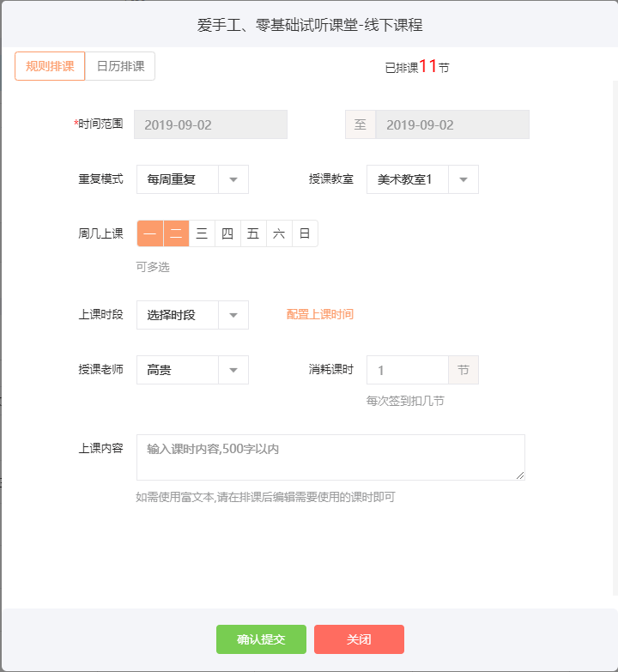Click the 消耗课时 number field
The height and width of the screenshot is (672, 618).
click(408, 370)
